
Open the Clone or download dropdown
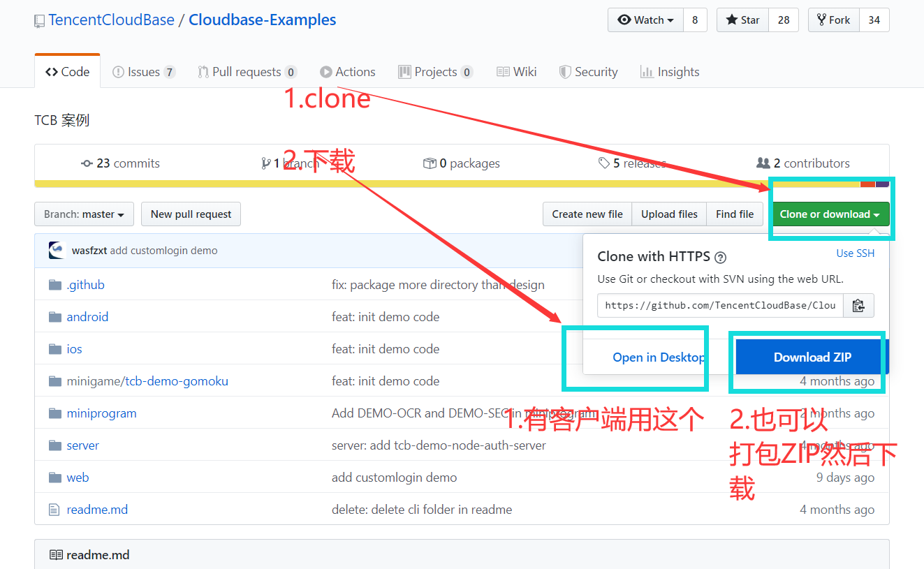click(830, 214)
